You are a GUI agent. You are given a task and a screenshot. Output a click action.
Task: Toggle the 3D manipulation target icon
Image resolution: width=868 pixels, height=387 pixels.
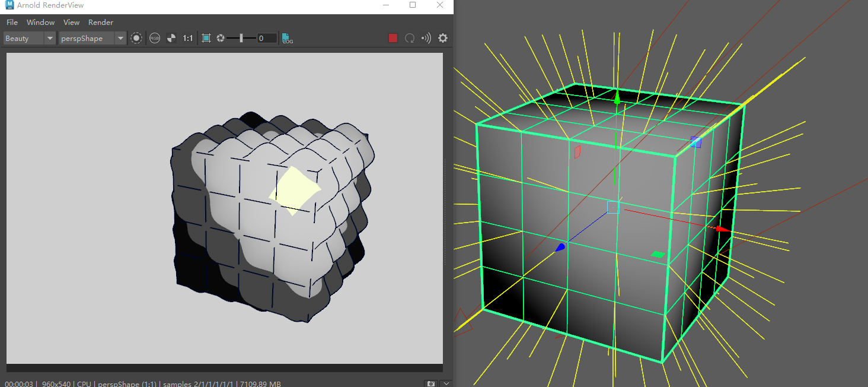coord(136,38)
